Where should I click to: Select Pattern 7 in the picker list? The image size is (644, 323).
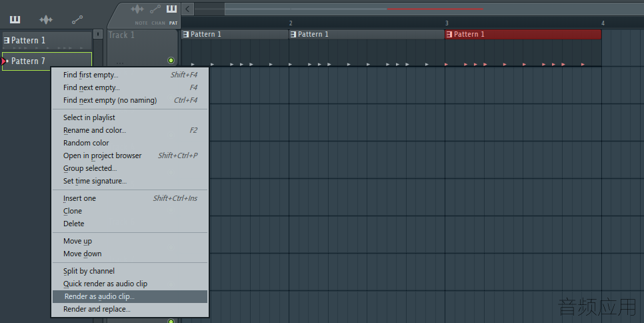pos(47,61)
